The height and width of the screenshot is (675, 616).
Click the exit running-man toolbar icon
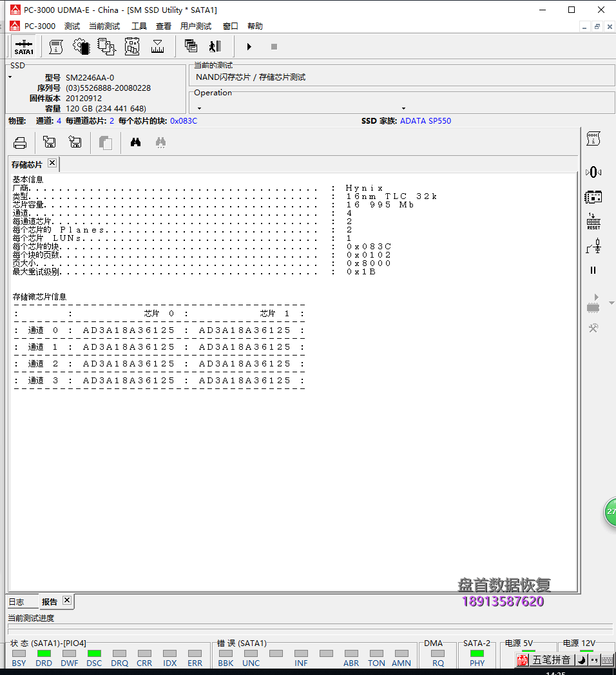tap(215, 46)
